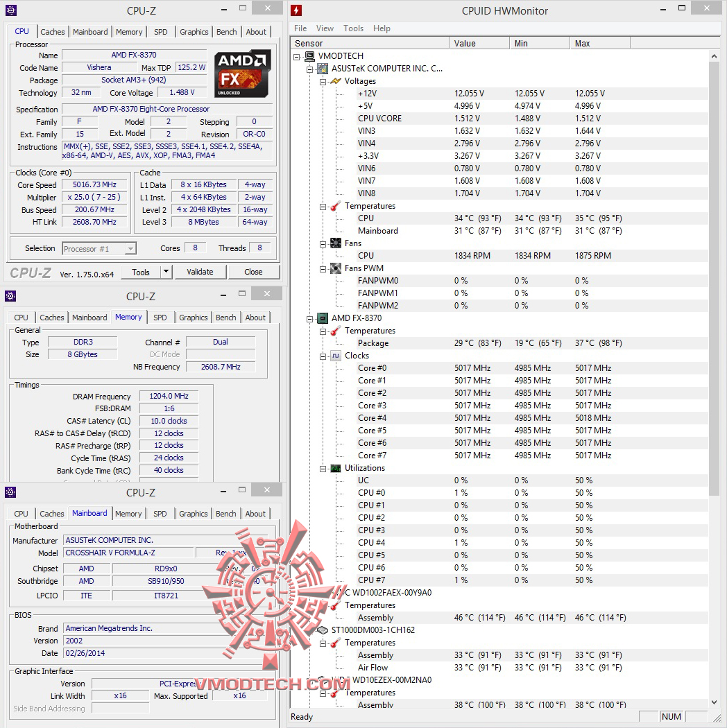Image resolution: width=727 pixels, height=728 pixels.
Task: Click the CPU-Z app icon in Mainboard window
Action: point(10,492)
